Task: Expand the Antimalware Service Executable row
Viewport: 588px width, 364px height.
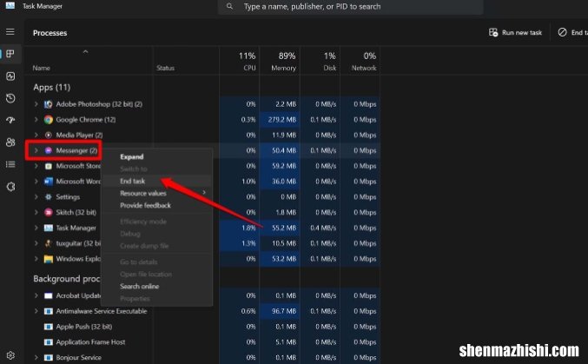Action: pos(36,311)
